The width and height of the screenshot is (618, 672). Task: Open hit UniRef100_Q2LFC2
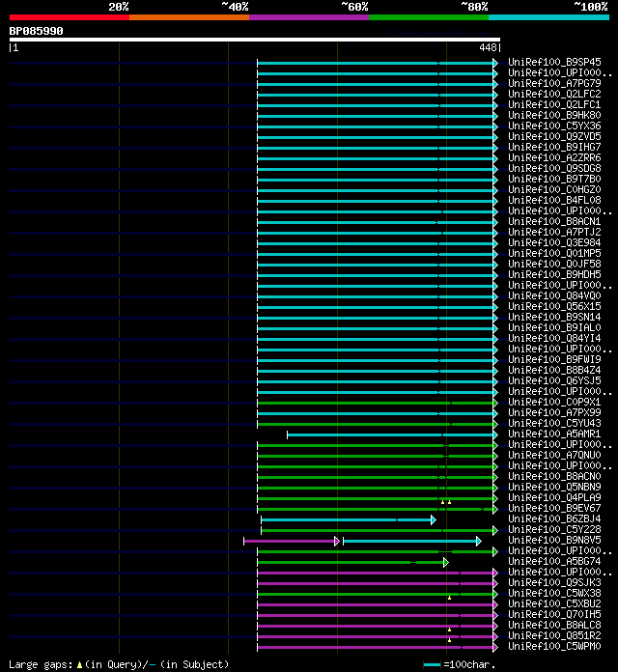[554, 94]
